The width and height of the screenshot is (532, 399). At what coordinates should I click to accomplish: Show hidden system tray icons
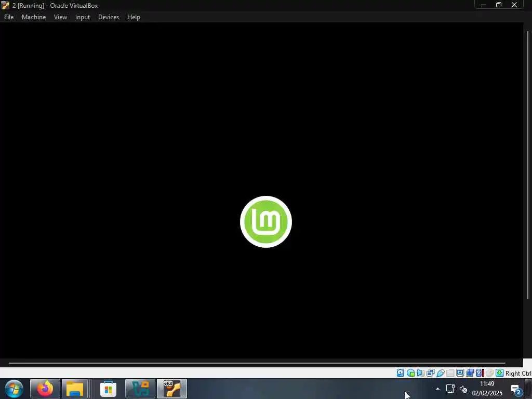(x=437, y=389)
